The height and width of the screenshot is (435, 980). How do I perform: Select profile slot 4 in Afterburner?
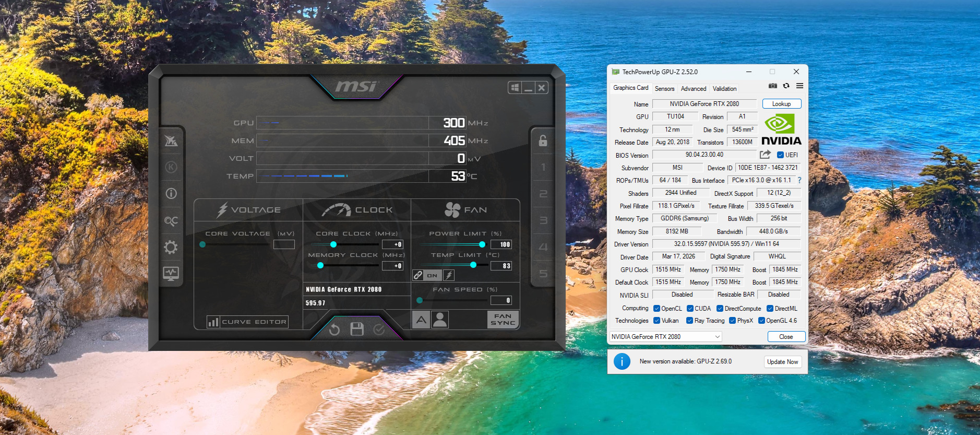point(543,247)
